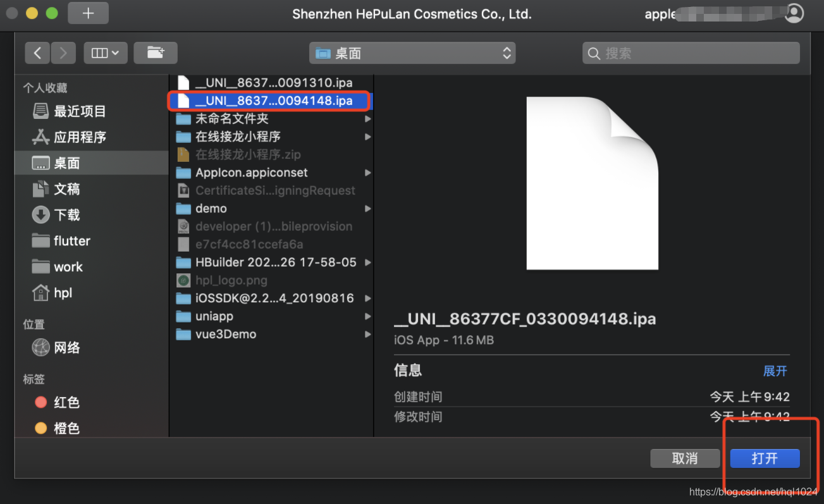The height and width of the screenshot is (504, 824).
Task: Expand arrow next to uniapp folder
Action: (367, 316)
